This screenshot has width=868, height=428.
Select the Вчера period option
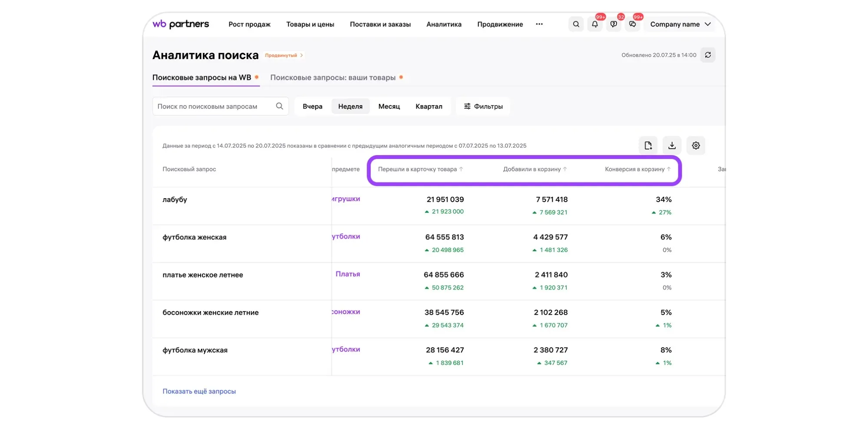(312, 106)
